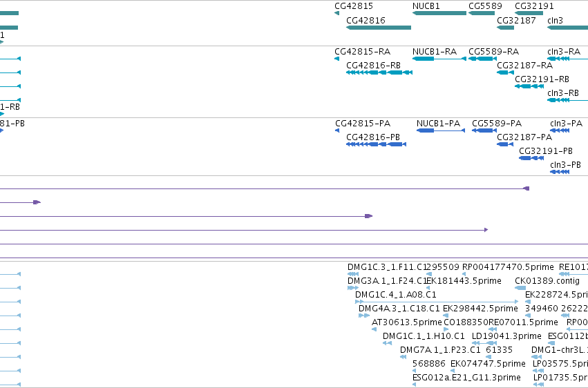This screenshot has width=588, height=388.
Task: Click the RE07011.5prime EST label
Action: point(523,322)
